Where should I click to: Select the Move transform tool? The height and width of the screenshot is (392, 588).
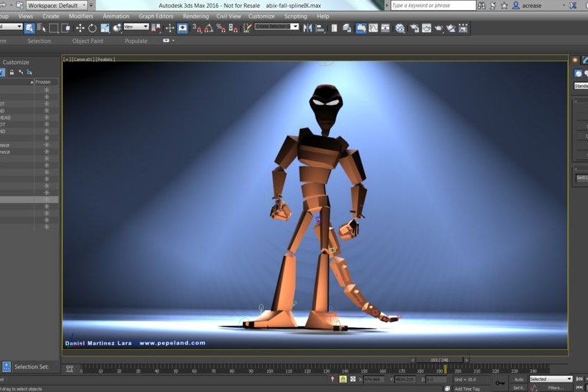coord(80,29)
